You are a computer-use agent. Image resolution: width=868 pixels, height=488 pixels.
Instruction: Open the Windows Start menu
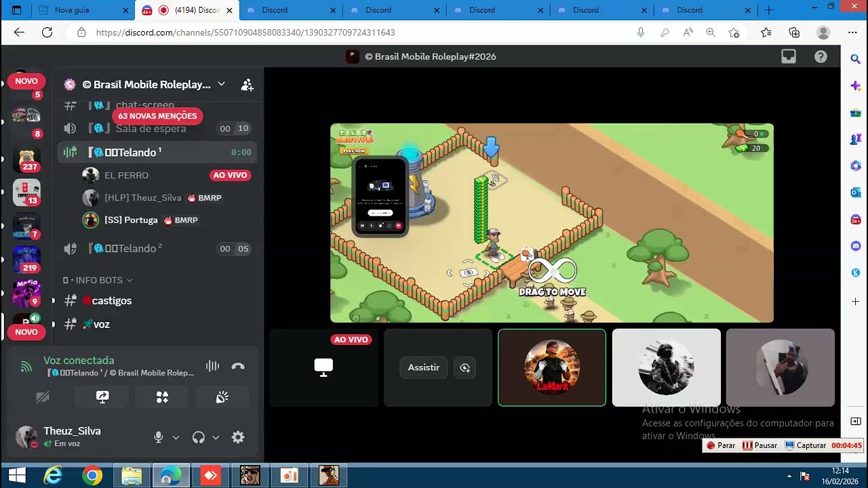17,476
